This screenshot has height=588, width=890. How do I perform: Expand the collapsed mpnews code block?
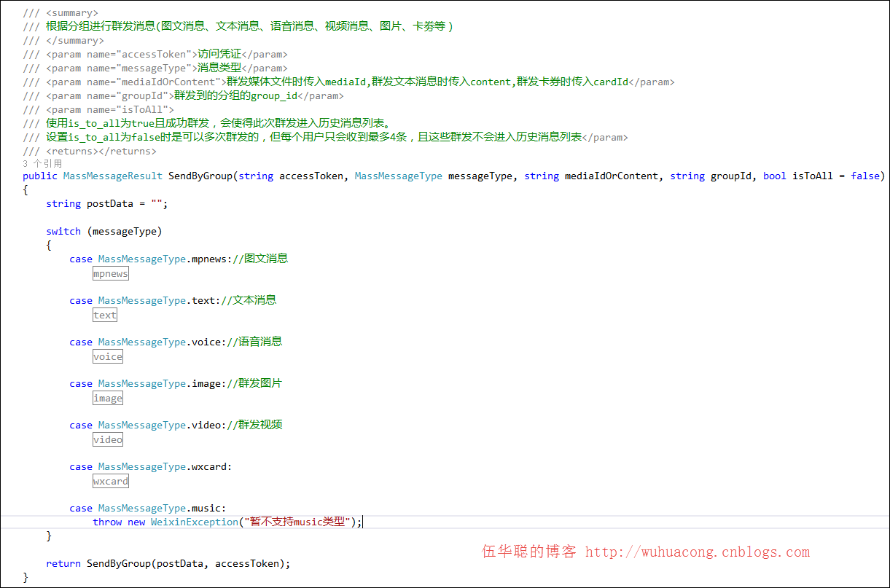(x=111, y=273)
